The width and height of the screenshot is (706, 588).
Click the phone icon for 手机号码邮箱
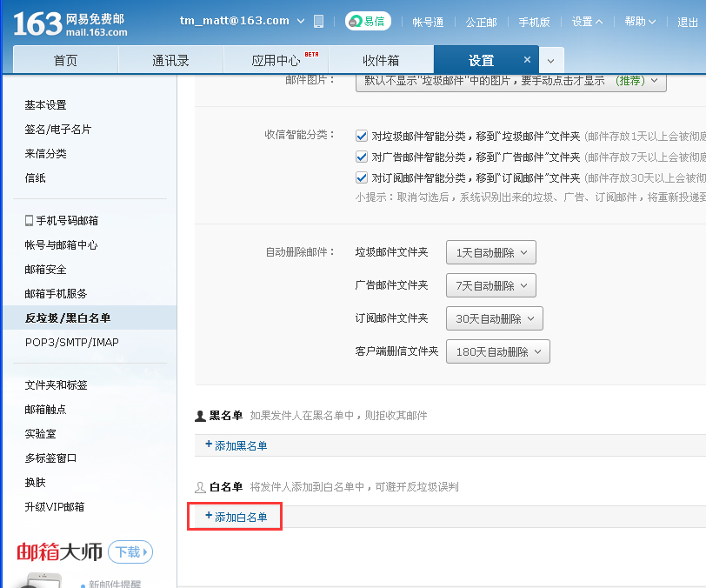(x=29, y=221)
